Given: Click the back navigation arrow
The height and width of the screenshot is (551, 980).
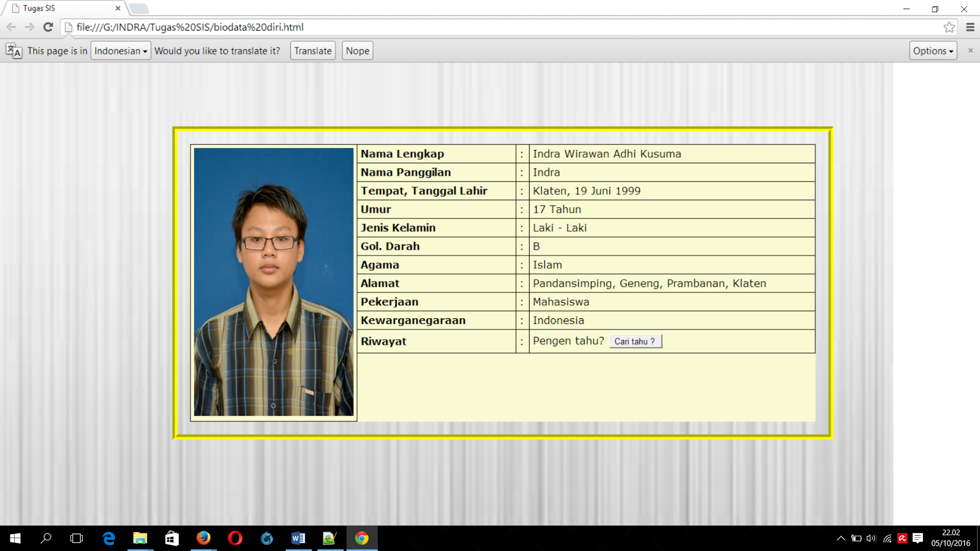Looking at the screenshot, I should [11, 27].
